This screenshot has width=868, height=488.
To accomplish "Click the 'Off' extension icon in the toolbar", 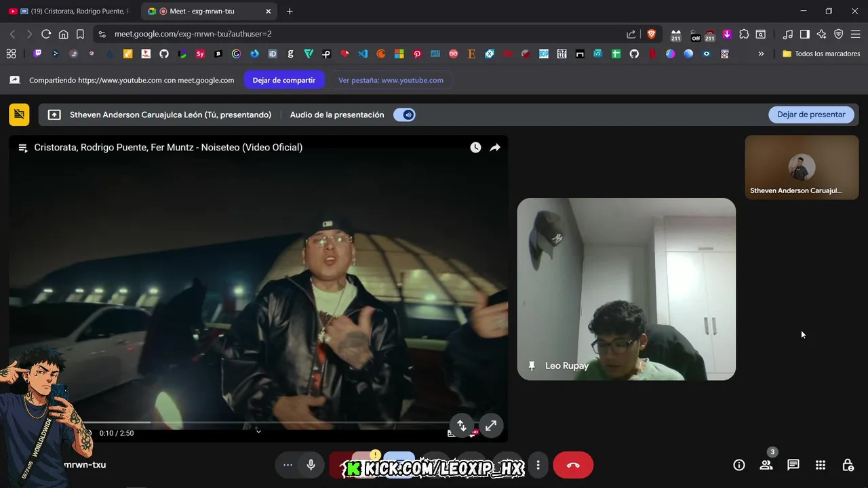I will [x=694, y=35].
